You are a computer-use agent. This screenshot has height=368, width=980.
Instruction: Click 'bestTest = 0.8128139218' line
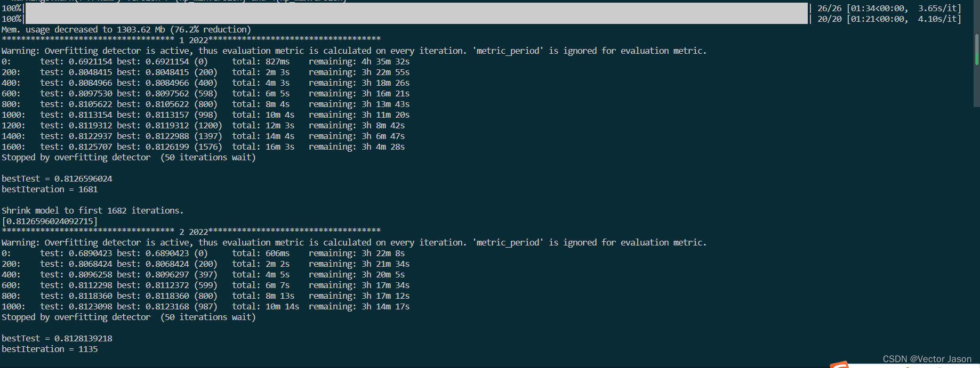coord(57,338)
